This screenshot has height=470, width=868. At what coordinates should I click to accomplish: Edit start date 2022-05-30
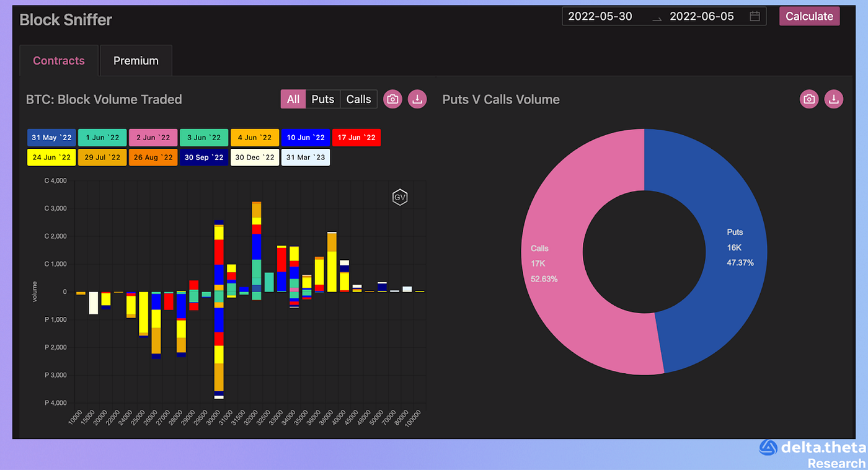point(600,17)
